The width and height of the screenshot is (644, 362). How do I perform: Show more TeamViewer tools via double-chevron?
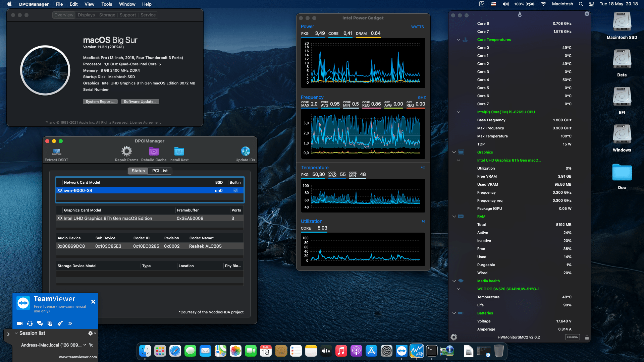pyautogui.click(x=70, y=323)
